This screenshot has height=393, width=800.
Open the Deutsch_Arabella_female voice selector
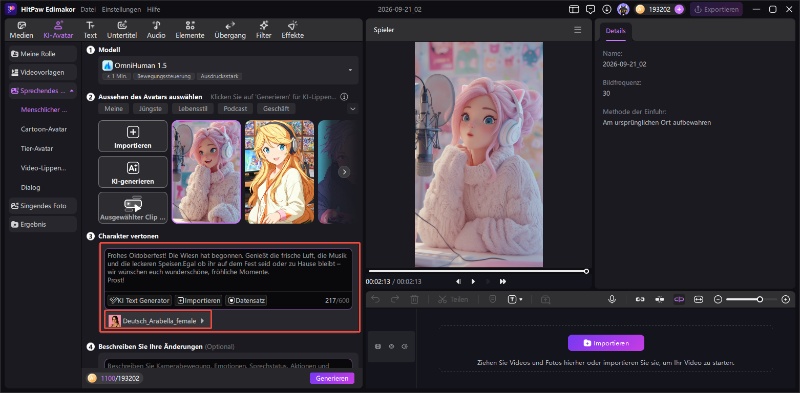[x=158, y=321]
